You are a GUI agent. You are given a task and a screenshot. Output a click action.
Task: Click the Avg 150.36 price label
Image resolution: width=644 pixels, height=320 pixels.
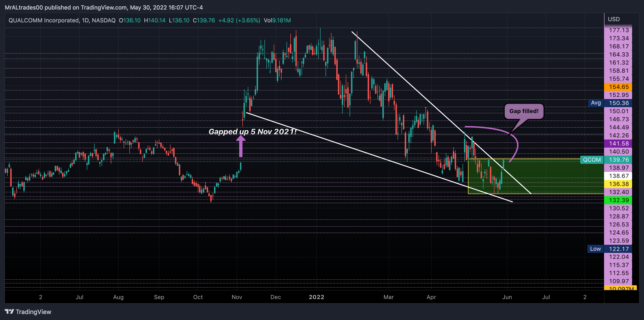[x=610, y=103]
